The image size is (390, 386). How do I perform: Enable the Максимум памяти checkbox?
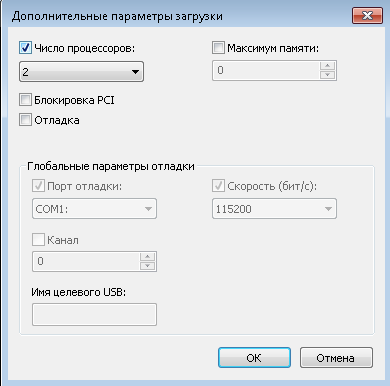(x=218, y=48)
